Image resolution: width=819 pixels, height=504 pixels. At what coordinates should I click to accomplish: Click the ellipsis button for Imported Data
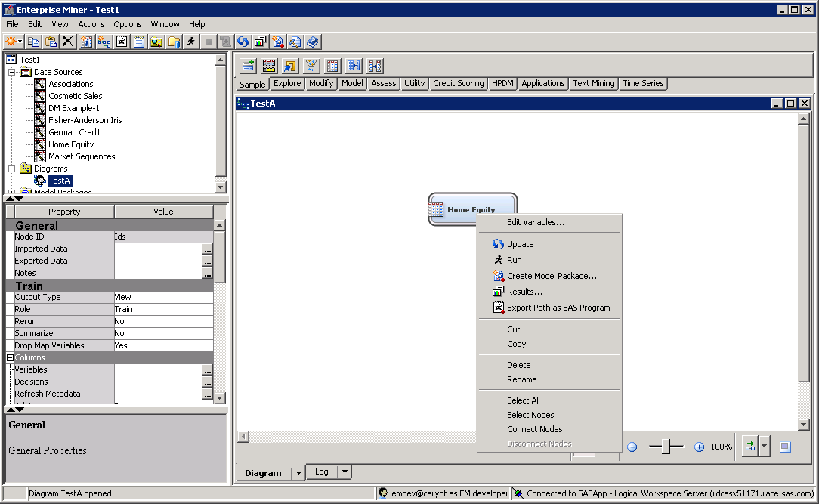pyautogui.click(x=207, y=249)
